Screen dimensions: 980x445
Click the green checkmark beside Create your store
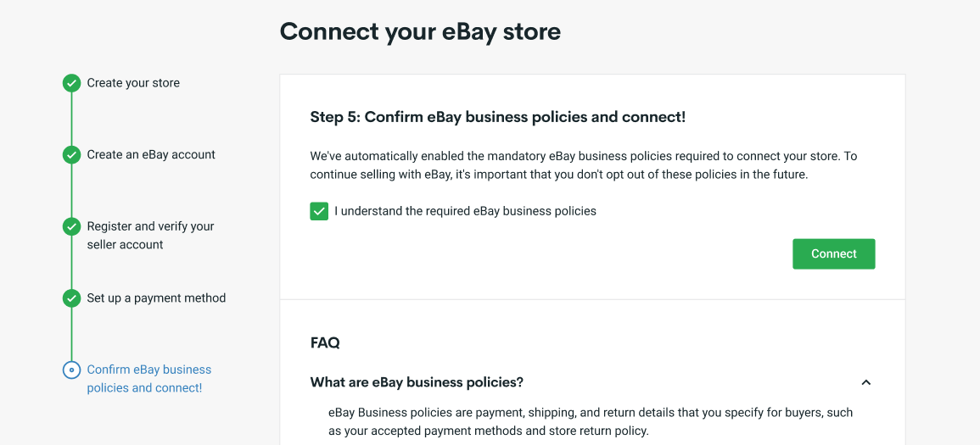coord(72,83)
